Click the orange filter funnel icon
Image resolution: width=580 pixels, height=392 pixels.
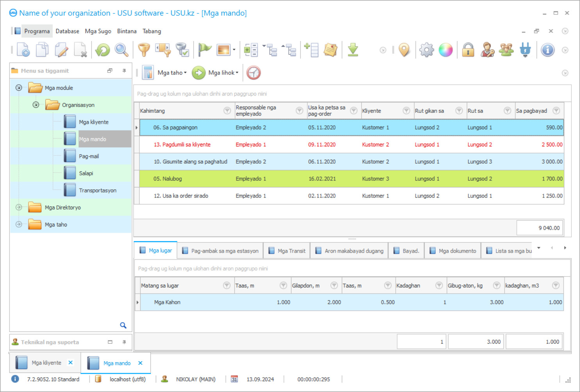click(144, 50)
